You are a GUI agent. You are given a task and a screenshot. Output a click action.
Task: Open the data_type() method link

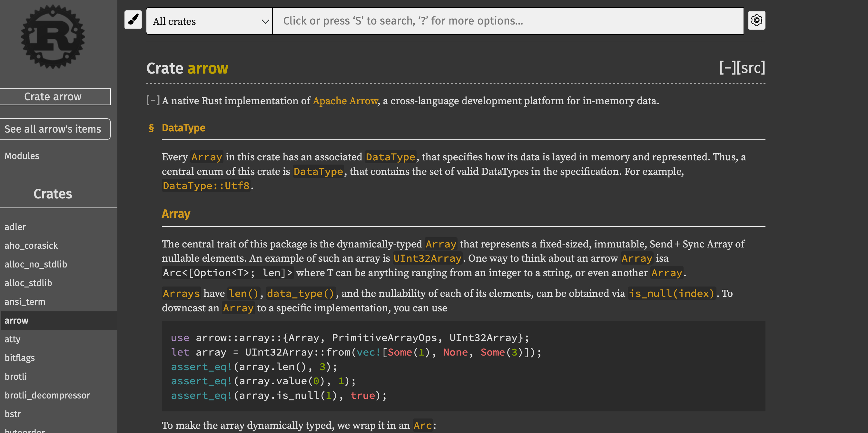pos(301,294)
